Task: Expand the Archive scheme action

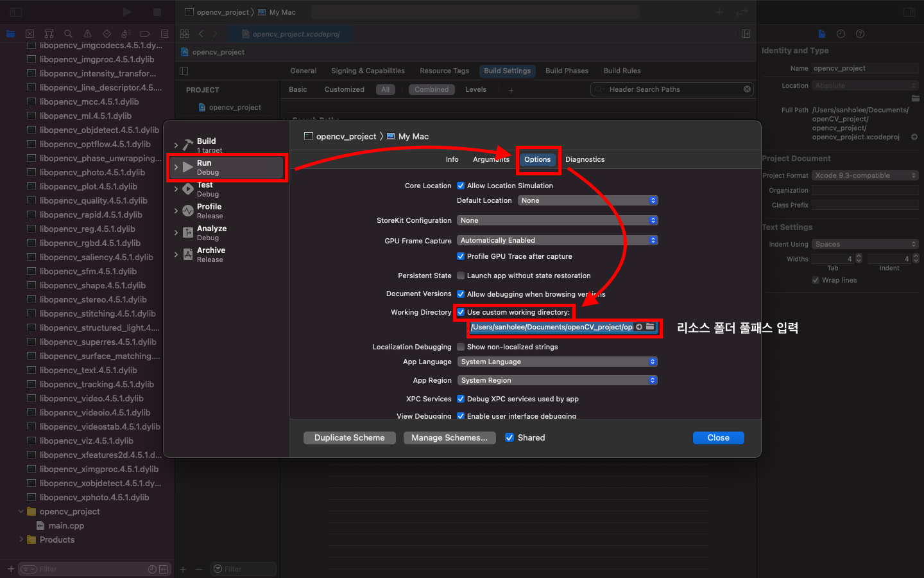Action: pyautogui.click(x=176, y=254)
